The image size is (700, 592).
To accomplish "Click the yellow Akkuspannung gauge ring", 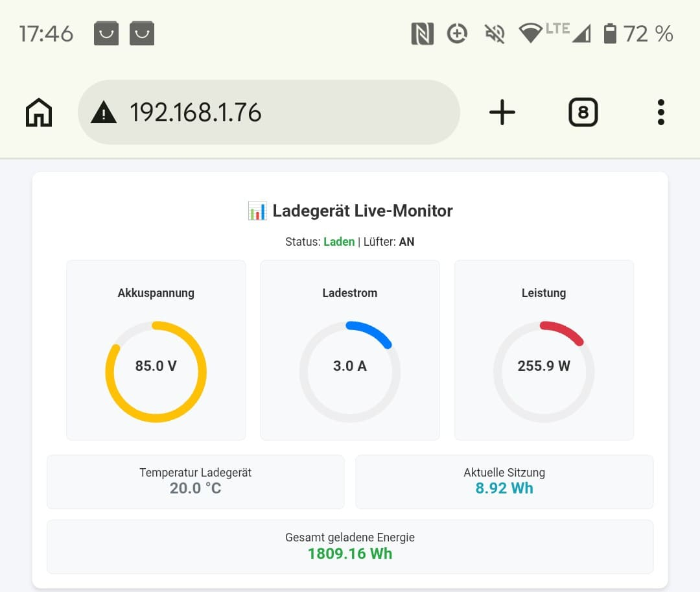I will (x=156, y=372).
